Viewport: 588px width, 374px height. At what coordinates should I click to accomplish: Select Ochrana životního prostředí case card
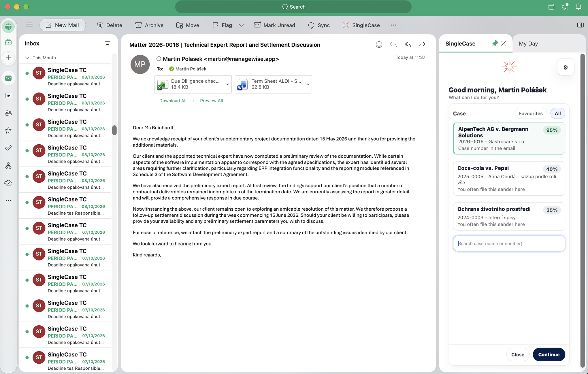click(x=509, y=216)
